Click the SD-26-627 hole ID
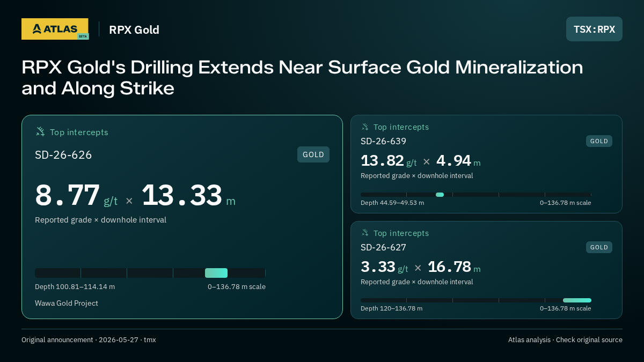 pos(383,247)
